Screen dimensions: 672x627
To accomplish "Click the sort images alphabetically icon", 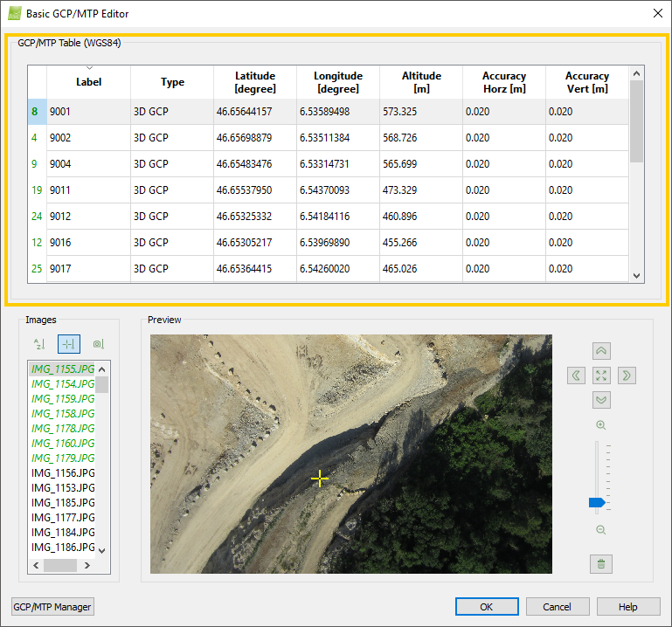I will click(x=38, y=344).
